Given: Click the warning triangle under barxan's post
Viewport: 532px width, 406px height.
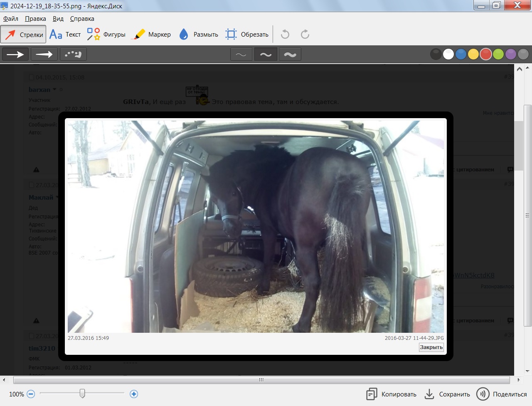Looking at the screenshot, I should pyautogui.click(x=36, y=170).
